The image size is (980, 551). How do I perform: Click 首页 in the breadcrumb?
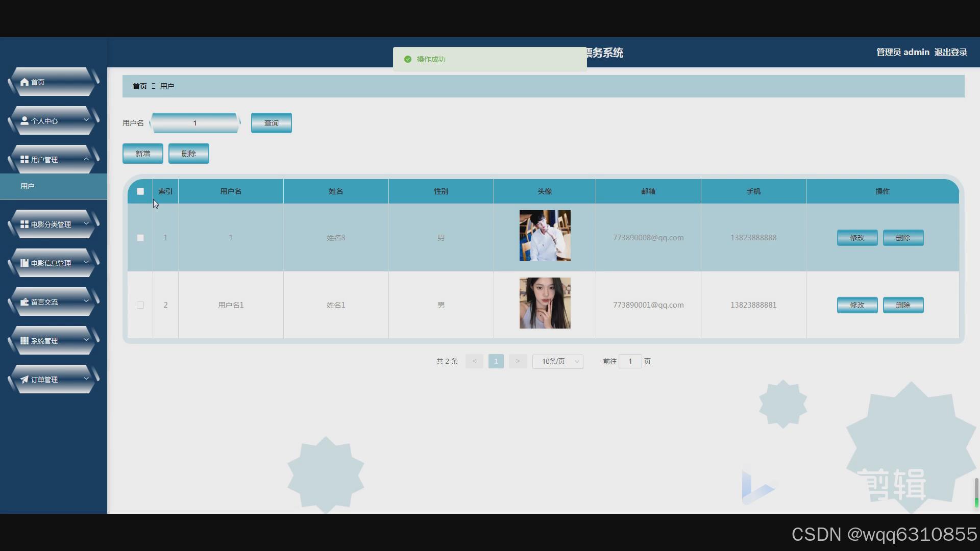pos(139,86)
